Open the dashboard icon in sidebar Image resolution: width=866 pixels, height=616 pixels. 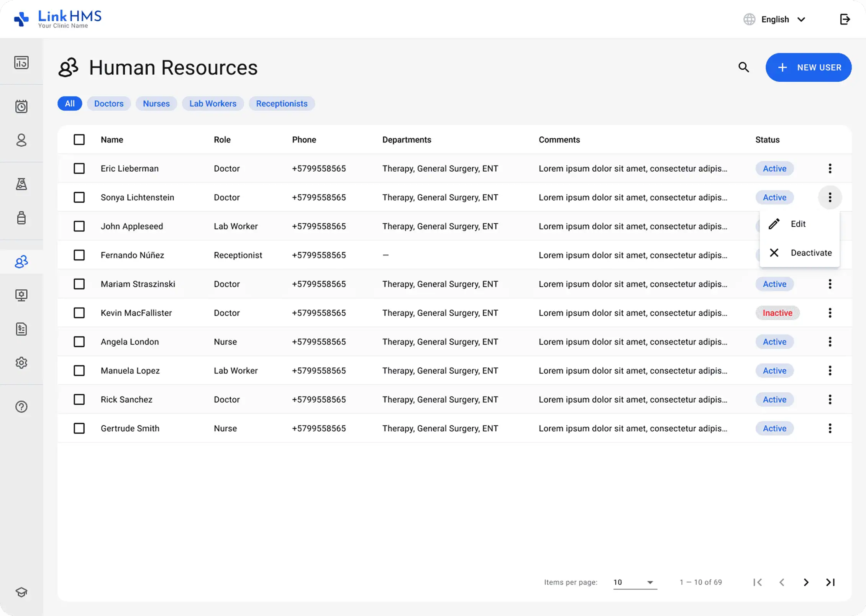tap(21, 62)
